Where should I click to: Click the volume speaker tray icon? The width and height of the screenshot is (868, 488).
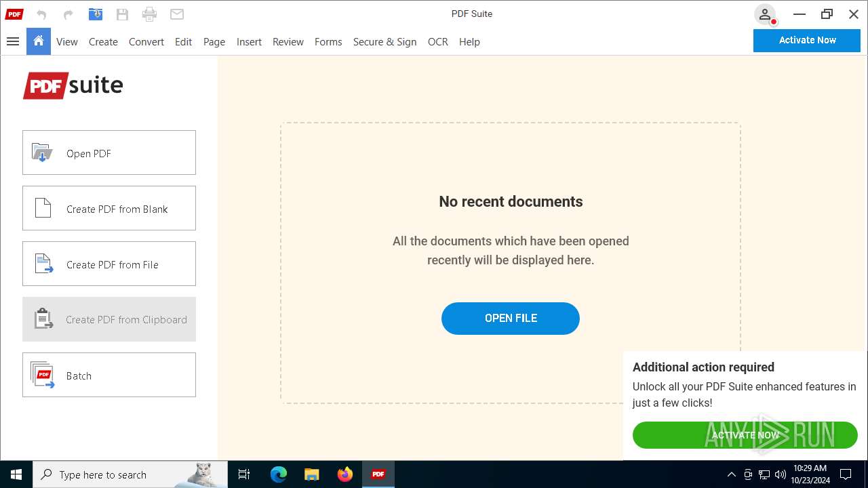pos(781,474)
